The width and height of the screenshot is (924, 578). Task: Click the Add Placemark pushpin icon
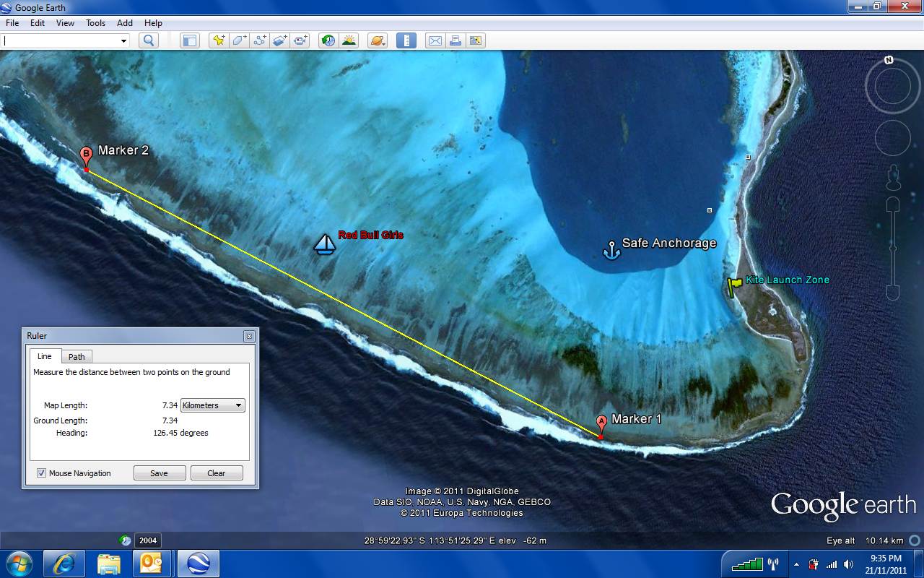(x=218, y=40)
